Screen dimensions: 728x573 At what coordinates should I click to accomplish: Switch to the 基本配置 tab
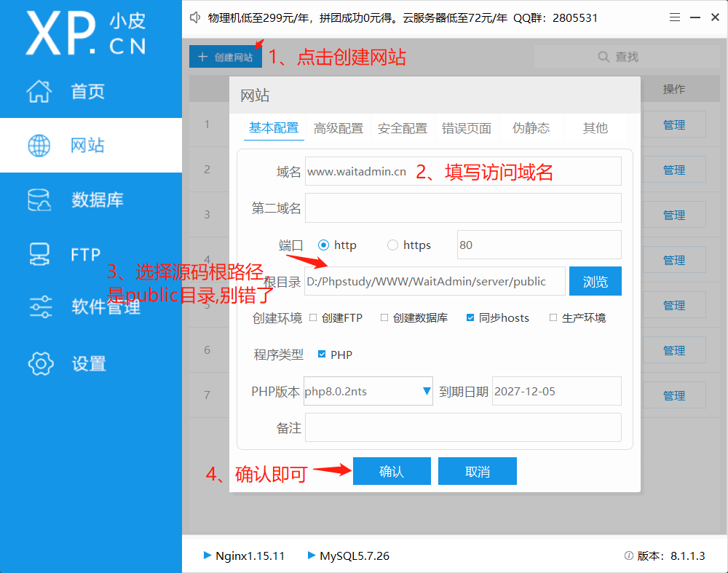coord(274,127)
